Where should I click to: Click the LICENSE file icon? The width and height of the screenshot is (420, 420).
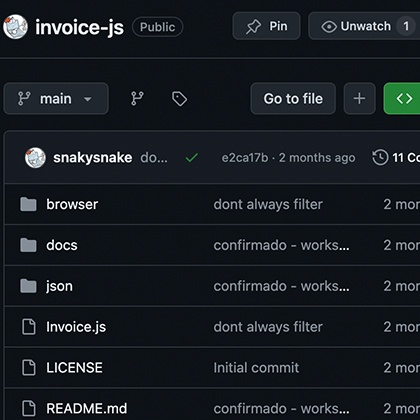[29, 368]
